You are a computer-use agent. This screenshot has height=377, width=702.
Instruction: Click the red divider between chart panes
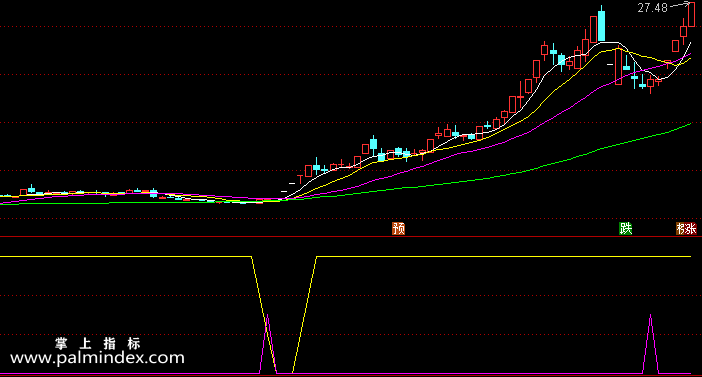pyautogui.click(x=351, y=236)
